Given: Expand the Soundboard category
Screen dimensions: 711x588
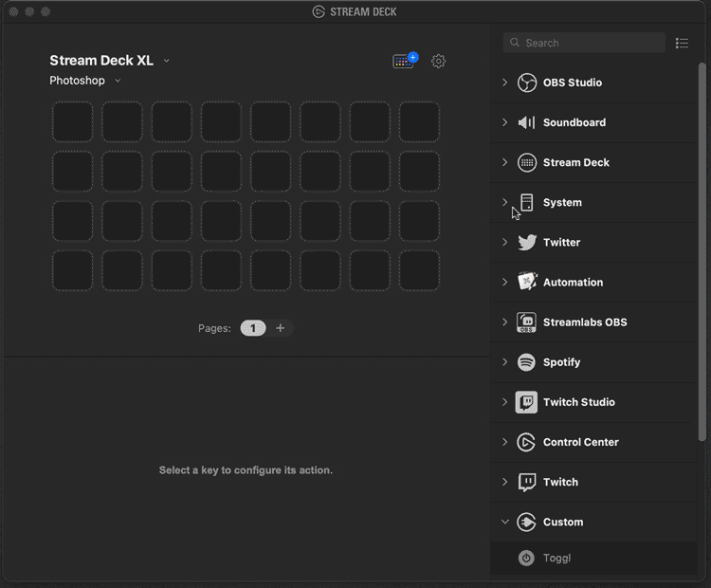Looking at the screenshot, I should pyautogui.click(x=504, y=122).
